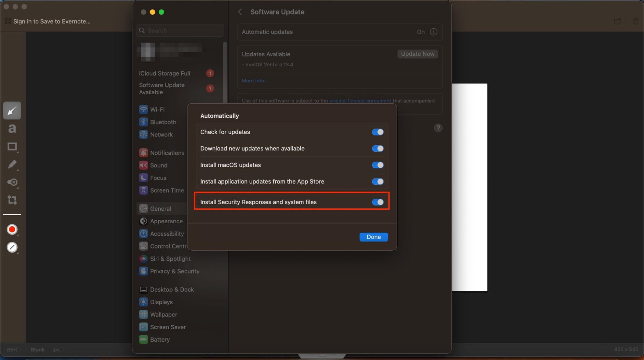This screenshot has width=644, height=360.
Task: Click the settings sidebar scrollbar
Action: click(x=225, y=72)
